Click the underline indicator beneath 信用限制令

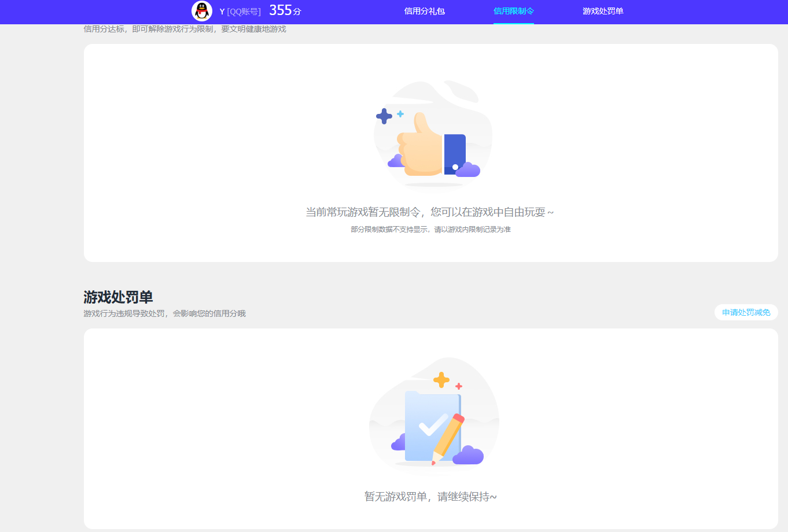[x=513, y=23]
